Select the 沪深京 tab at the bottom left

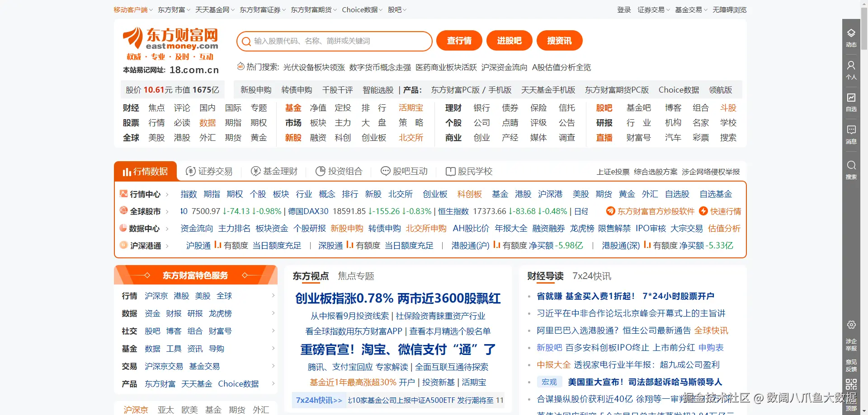coord(136,410)
